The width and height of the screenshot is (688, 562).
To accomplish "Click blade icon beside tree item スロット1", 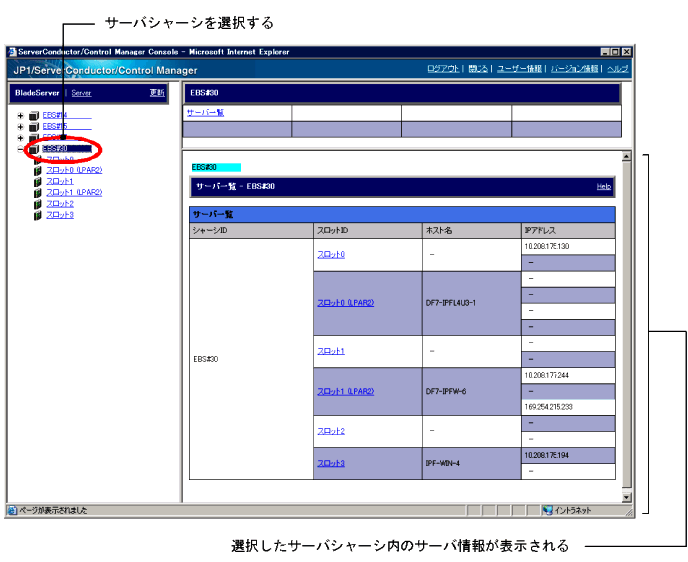I will click(38, 182).
